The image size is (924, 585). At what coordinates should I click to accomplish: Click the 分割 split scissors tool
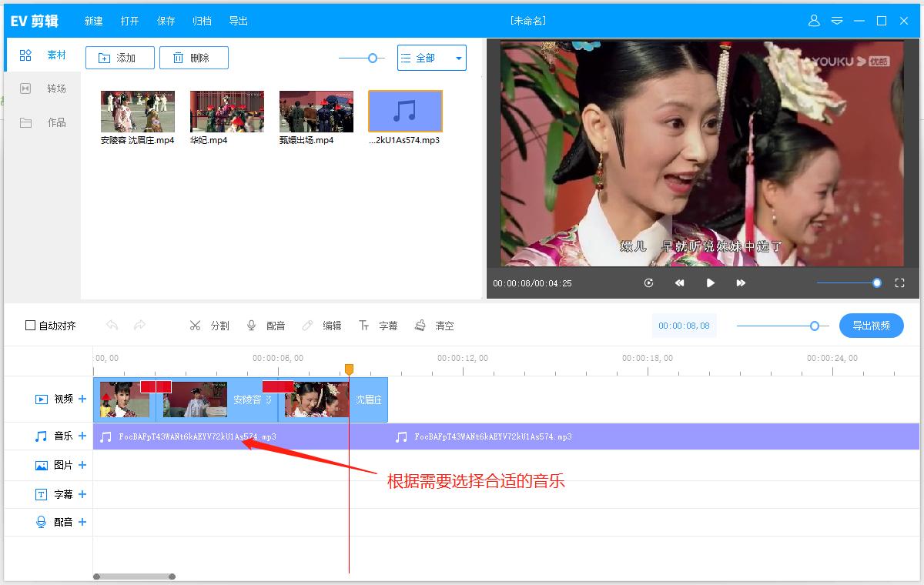[209, 326]
